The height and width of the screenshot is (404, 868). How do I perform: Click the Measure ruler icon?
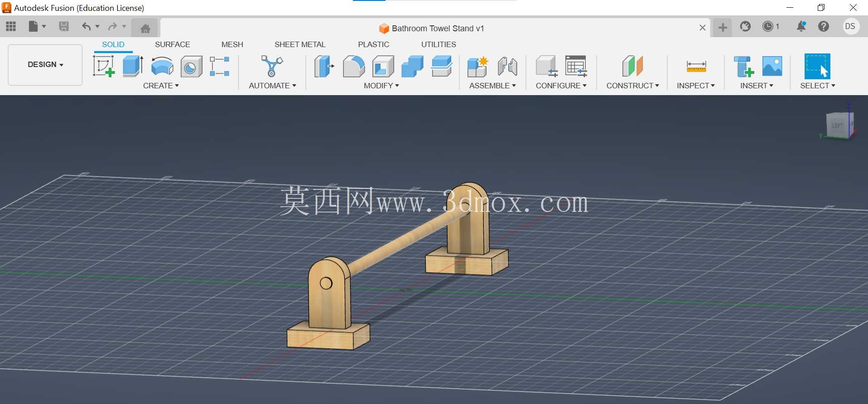(x=696, y=66)
